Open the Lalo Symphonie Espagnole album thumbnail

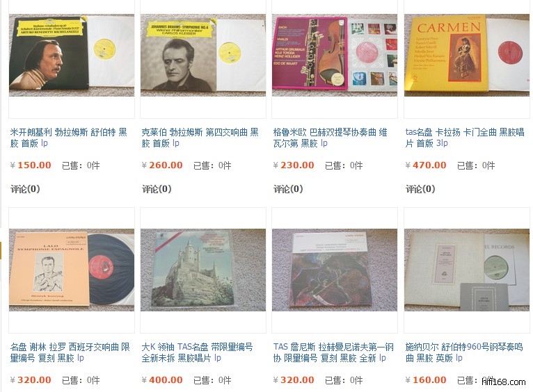tap(72, 270)
